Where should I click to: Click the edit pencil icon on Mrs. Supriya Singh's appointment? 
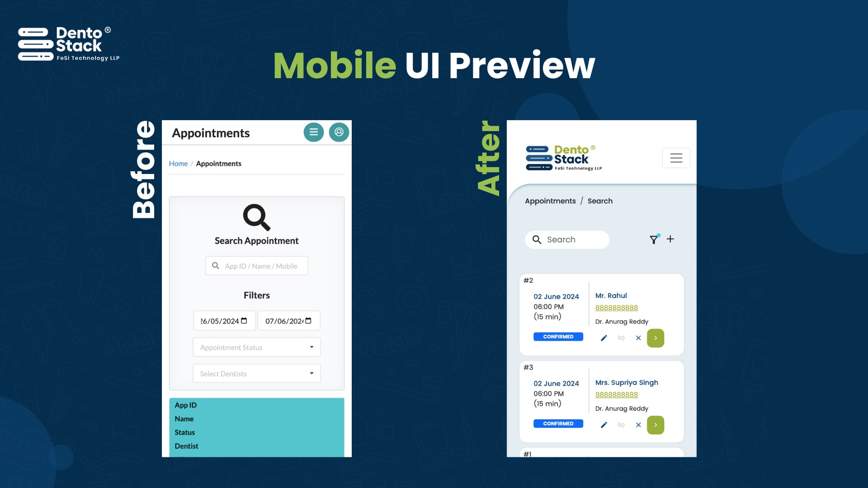point(604,424)
